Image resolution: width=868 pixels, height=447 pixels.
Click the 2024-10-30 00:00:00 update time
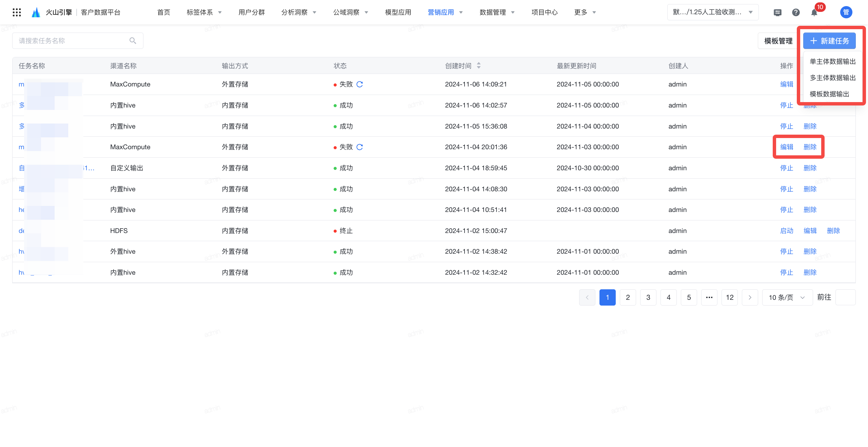pos(588,168)
